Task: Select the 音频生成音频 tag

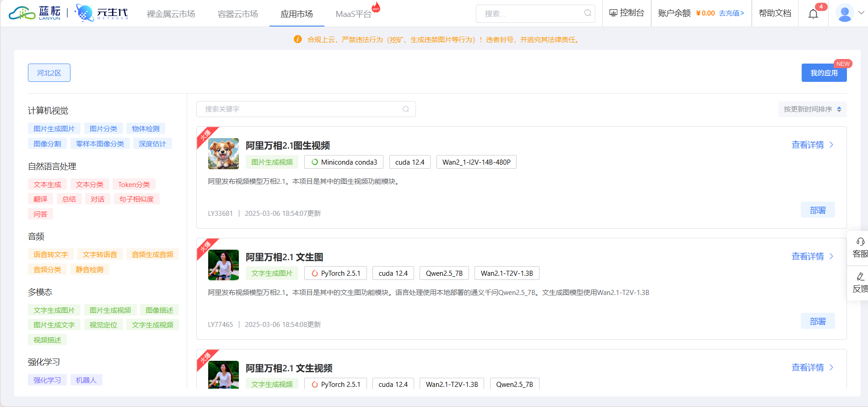Action: 152,255
